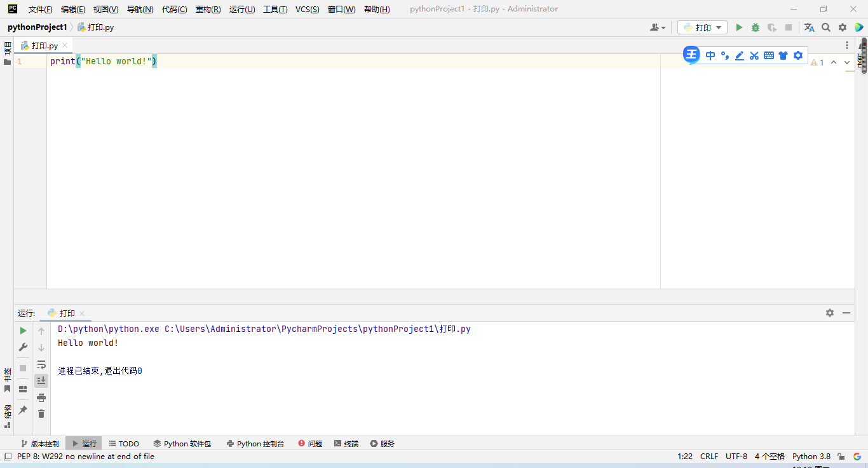
Task: Close the 打印 run tab
Action: [x=82, y=313]
